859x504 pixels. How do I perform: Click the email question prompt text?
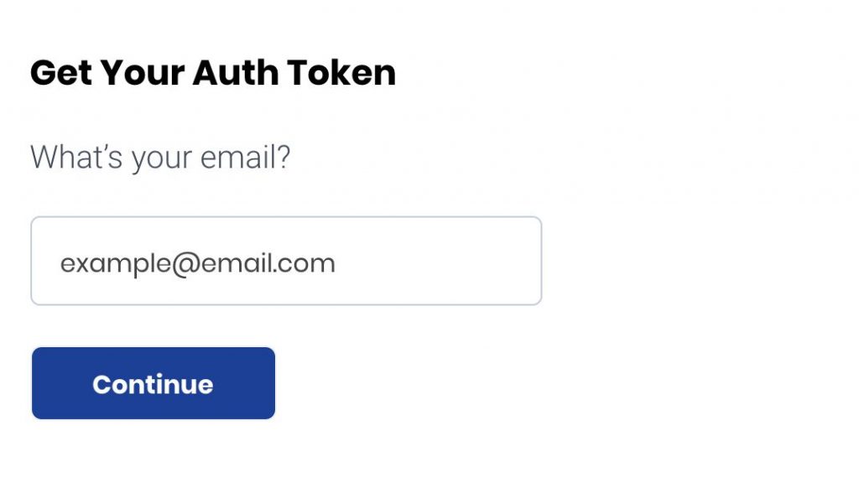160,157
